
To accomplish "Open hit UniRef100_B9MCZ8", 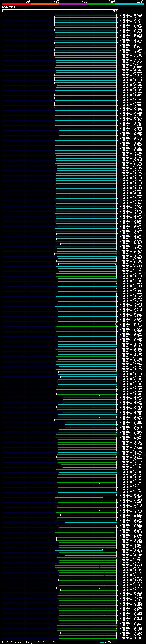I will click(x=131, y=15).
